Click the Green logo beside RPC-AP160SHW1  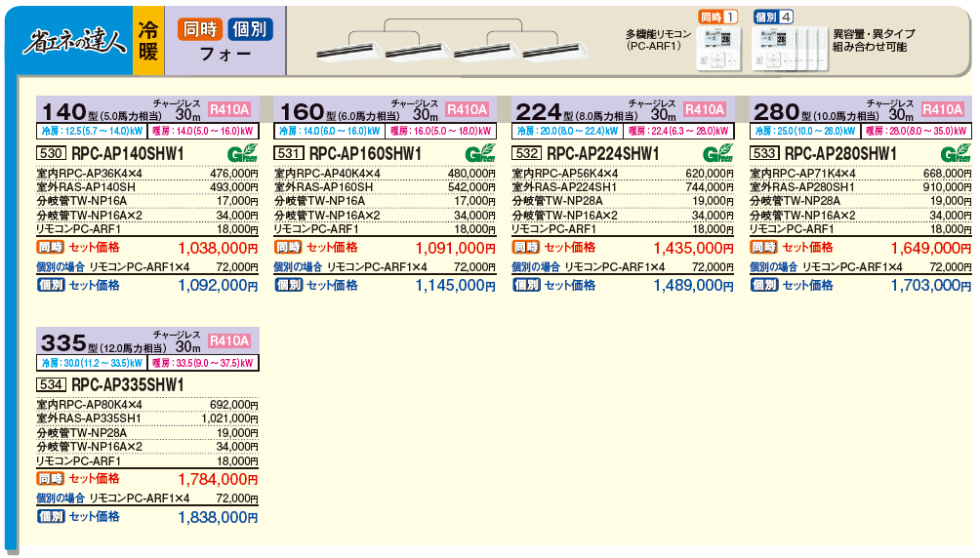(x=480, y=153)
